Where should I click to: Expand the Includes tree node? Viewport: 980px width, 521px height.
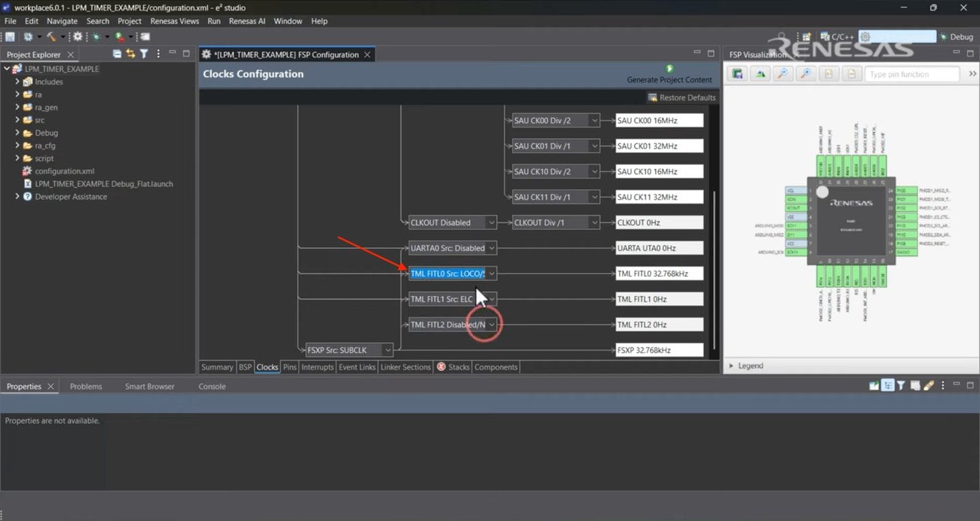point(17,81)
